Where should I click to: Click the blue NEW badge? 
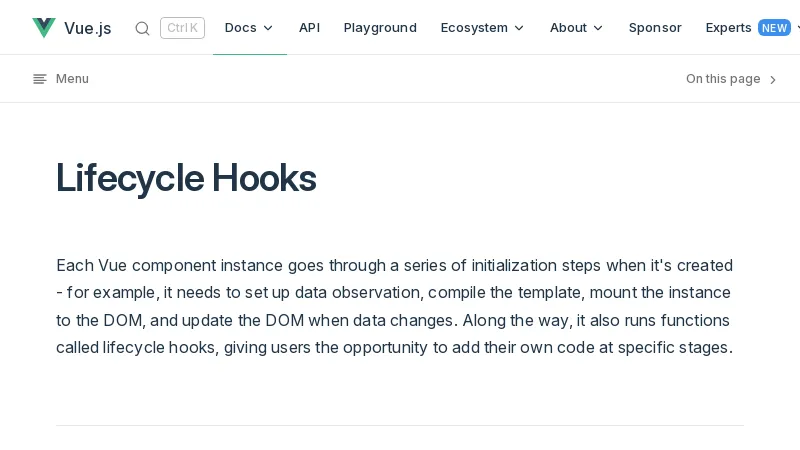(x=774, y=28)
